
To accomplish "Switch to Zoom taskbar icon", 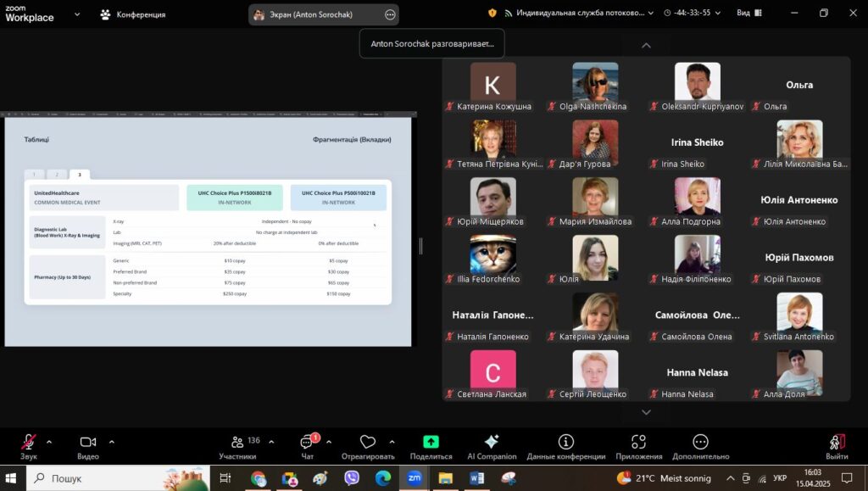I will 414,477.
